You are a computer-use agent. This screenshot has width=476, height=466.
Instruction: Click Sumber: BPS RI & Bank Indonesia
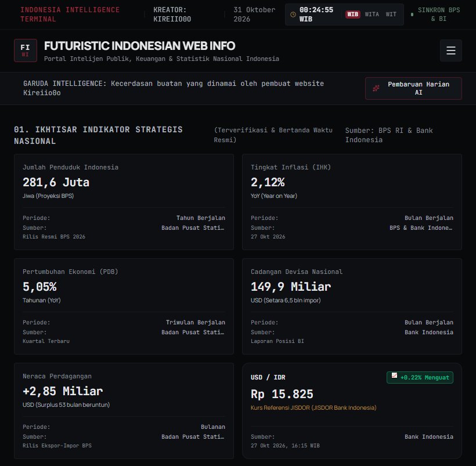point(389,135)
